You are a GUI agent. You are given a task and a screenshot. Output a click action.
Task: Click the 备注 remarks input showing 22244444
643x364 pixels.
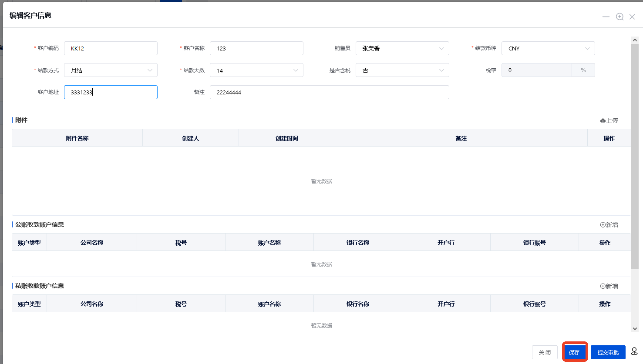coord(329,92)
